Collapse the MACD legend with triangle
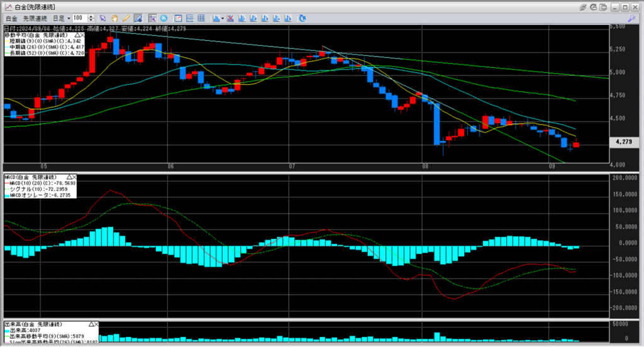644x347 pixels. click(69, 177)
